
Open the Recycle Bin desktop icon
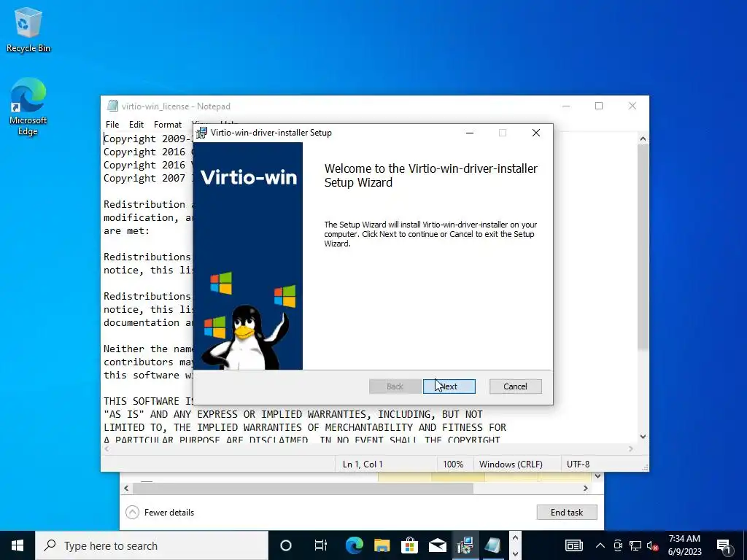(x=28, y=29)
